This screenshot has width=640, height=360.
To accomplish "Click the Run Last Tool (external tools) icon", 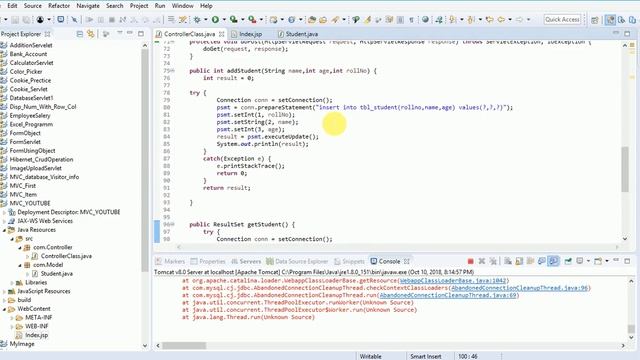I will point(252,20).
